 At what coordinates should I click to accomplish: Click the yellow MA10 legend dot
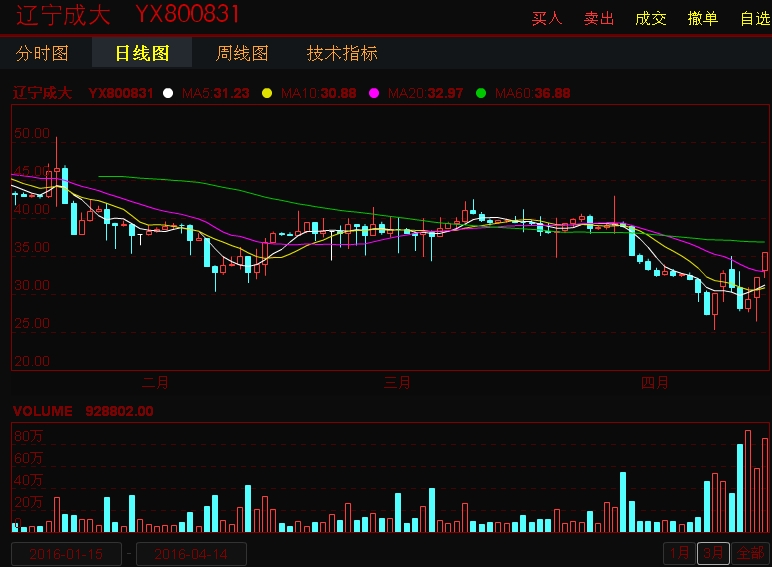pos(267,93)
